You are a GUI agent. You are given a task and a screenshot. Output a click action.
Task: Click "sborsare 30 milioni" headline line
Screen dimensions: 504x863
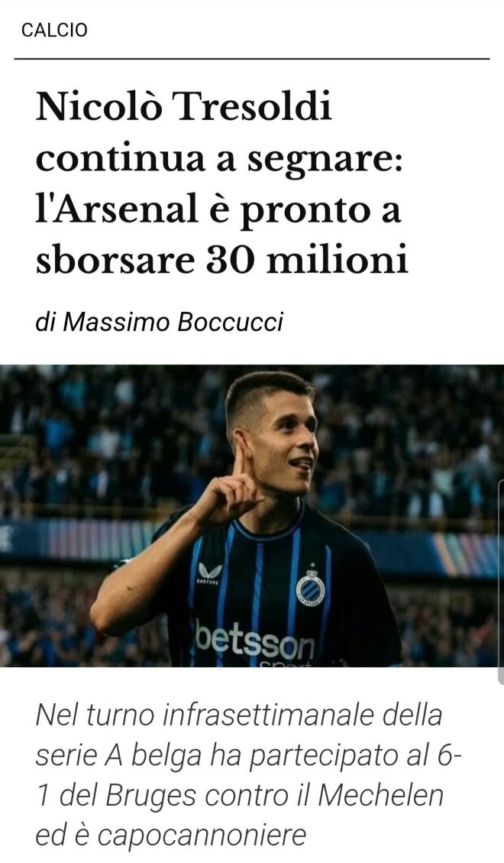[x=222, y=261]
